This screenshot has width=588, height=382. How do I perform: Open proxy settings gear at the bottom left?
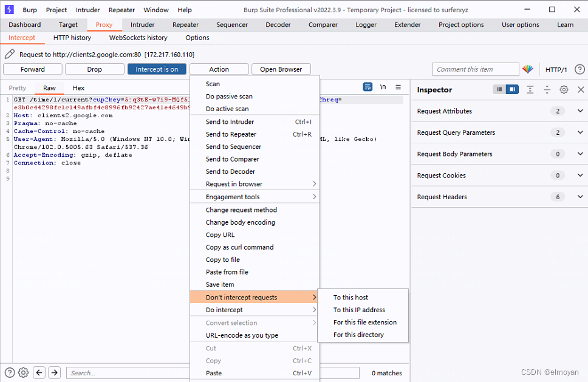23,372
